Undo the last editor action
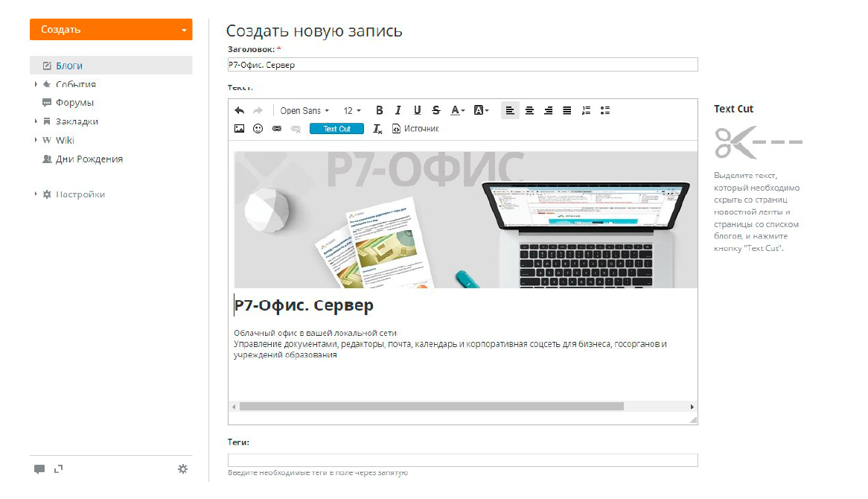Screen dimensions: 868x499 coord(239,110)
